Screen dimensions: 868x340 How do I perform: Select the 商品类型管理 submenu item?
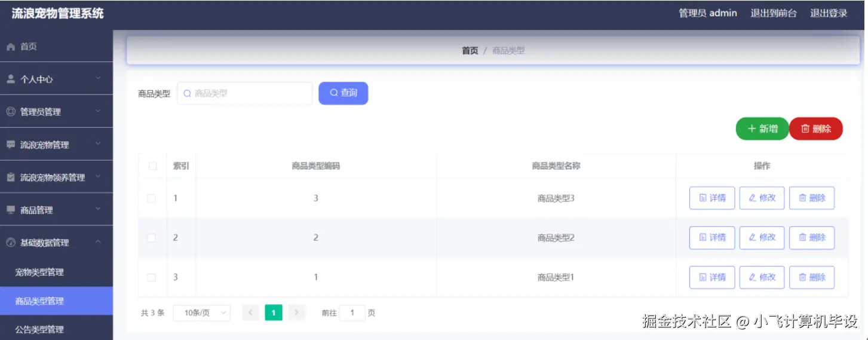(56, 301)
